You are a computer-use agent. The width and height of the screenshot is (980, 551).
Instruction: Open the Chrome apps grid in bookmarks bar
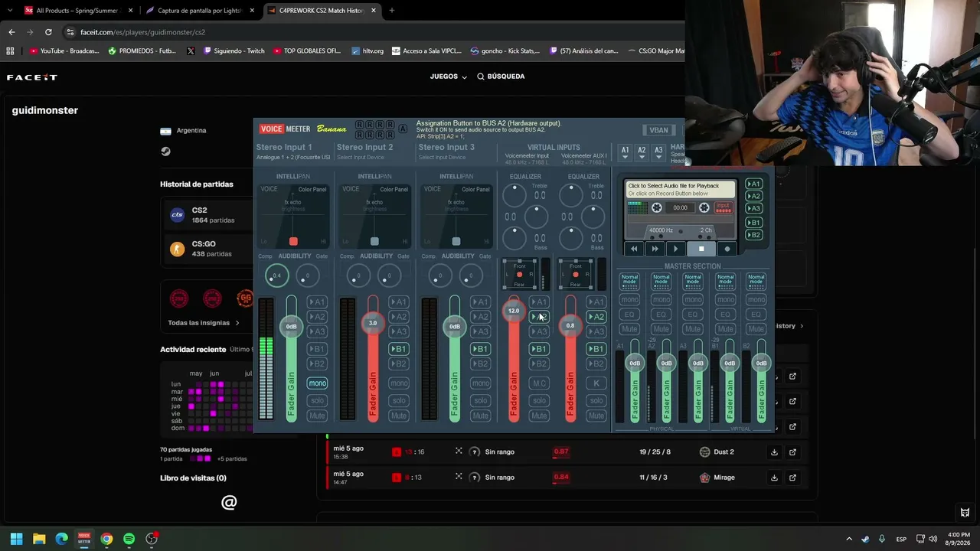click(10, 51)
